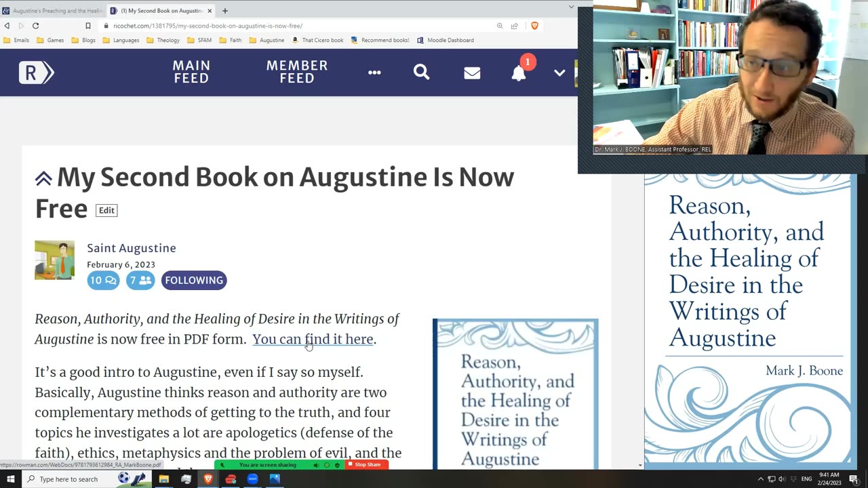This screenshot has height=488, width=868.
Task: Click the ENG language indicator
Action: (806, 479)
